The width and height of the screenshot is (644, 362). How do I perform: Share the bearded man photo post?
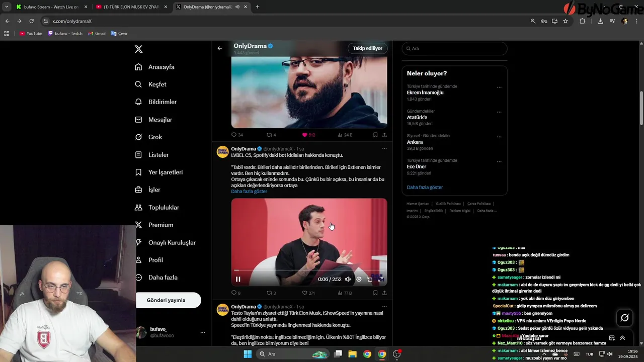click(384, 135)
